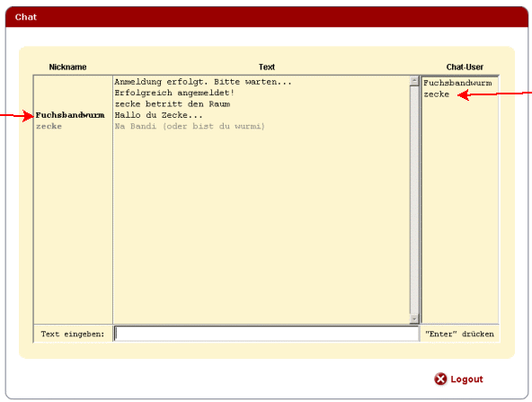Click the Chat title in red header

(26, 17)
